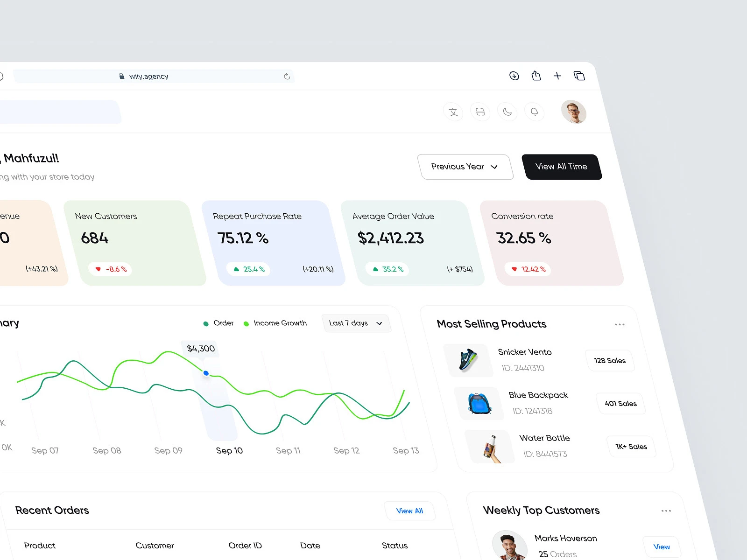Click the blue data point on chart

(x=206, y=373)
